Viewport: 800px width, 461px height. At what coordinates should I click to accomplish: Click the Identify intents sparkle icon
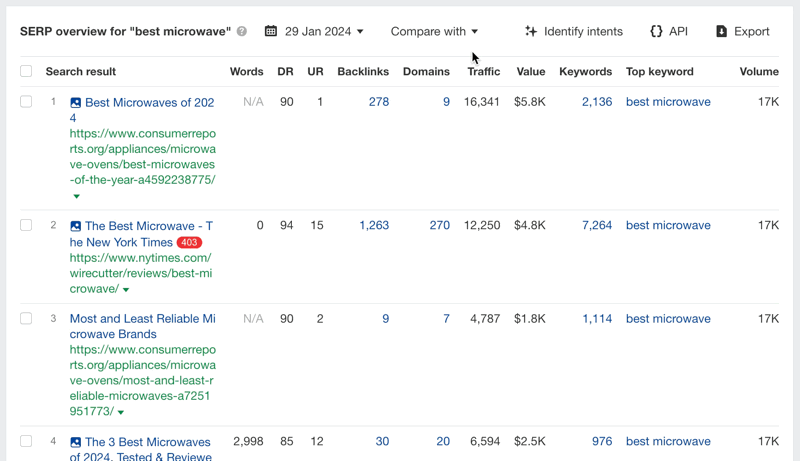pos(531,32)
